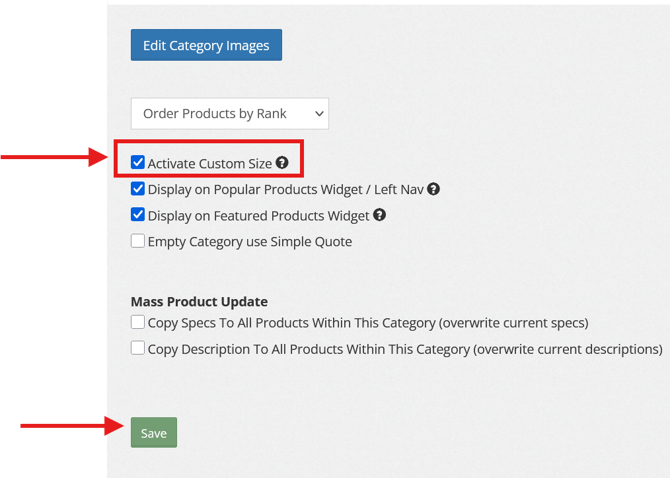Click the help icon beside Activate Custom Size
This screenshot has height=478, width=670.
click(282, 162)
